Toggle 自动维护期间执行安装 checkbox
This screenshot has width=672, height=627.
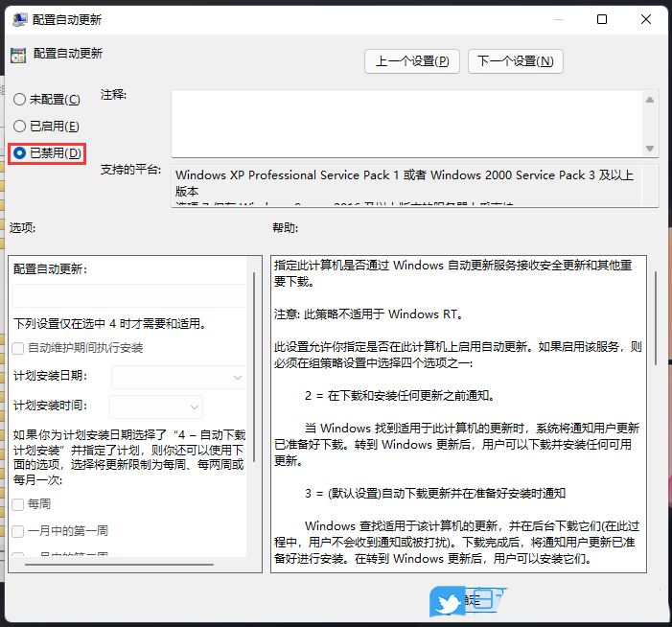point(17,348)
